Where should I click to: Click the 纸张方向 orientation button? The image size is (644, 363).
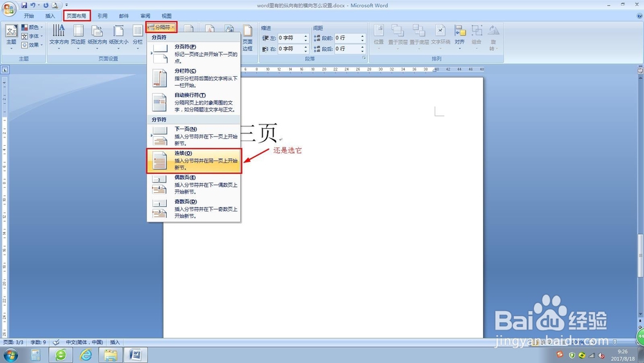click(97, 37)
